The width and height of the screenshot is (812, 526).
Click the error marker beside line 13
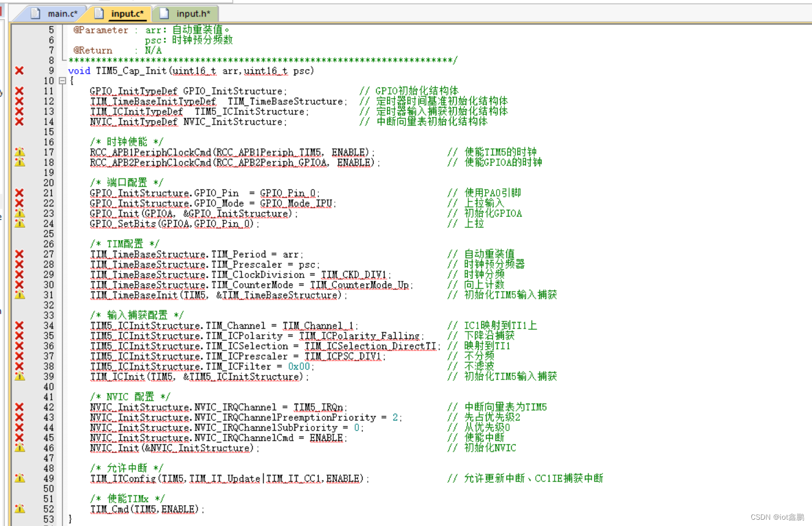pos(19,111)
